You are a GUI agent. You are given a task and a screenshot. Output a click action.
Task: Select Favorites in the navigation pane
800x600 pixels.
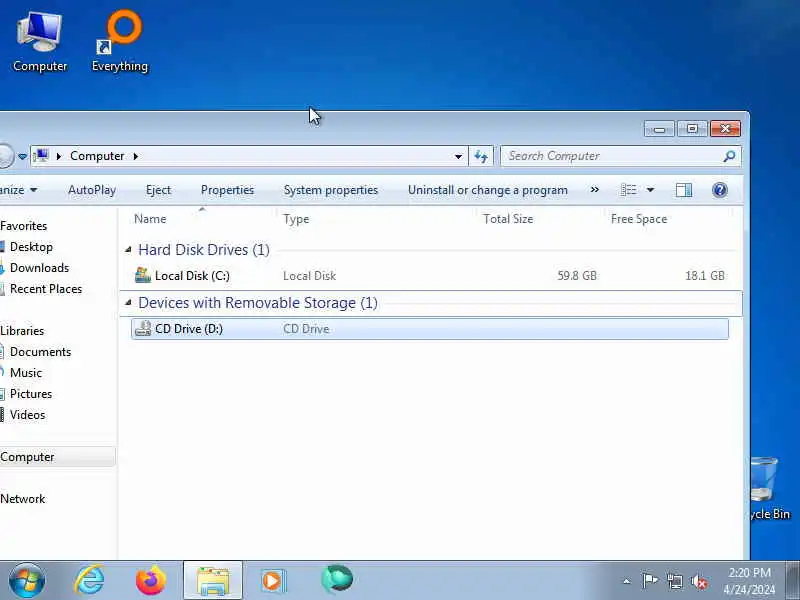(23, 226)
